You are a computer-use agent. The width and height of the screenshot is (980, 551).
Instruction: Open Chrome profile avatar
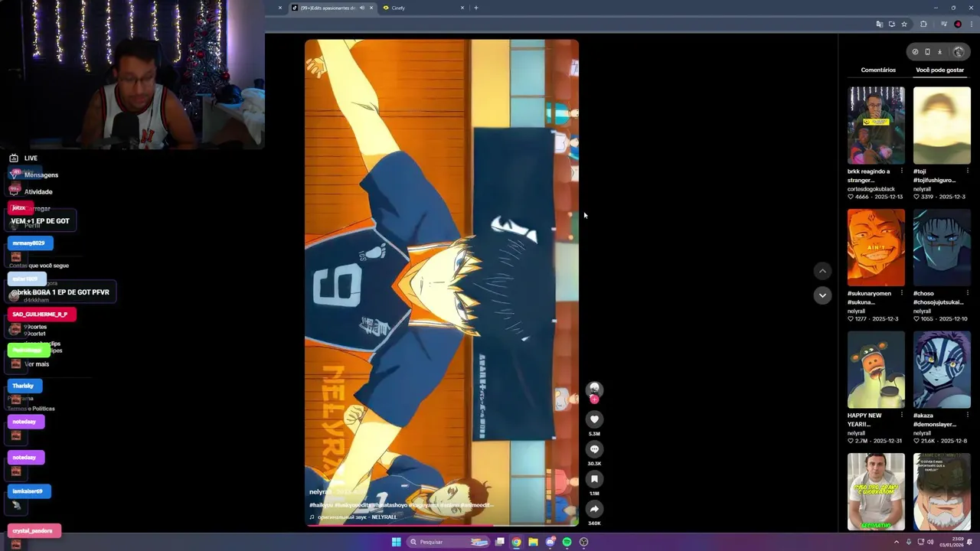click(958, 24)
